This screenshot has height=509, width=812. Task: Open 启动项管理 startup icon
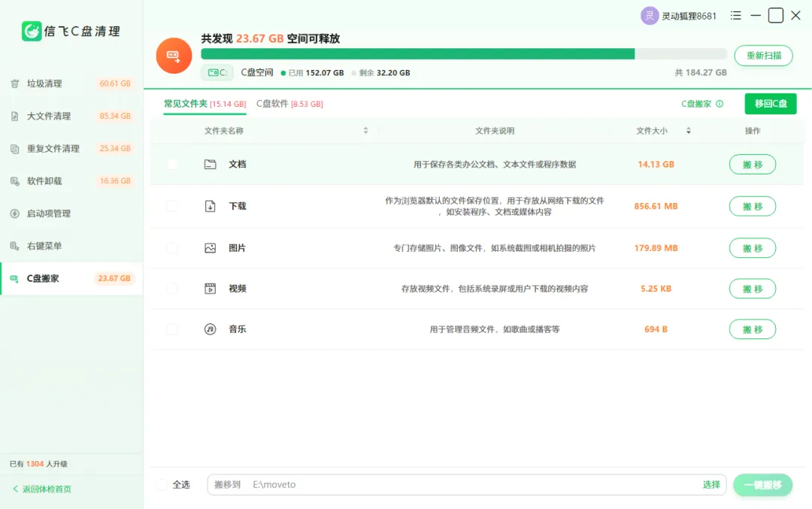[x=14, y=214]
